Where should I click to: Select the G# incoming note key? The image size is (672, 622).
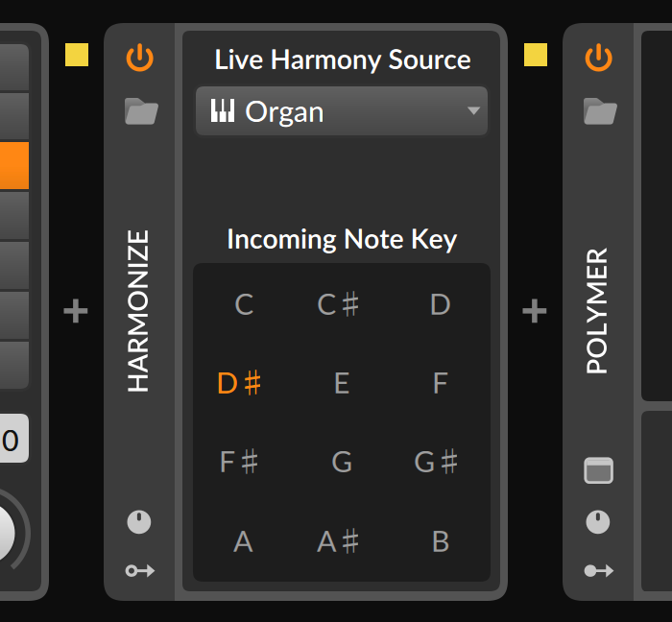(x=436, y=463)
